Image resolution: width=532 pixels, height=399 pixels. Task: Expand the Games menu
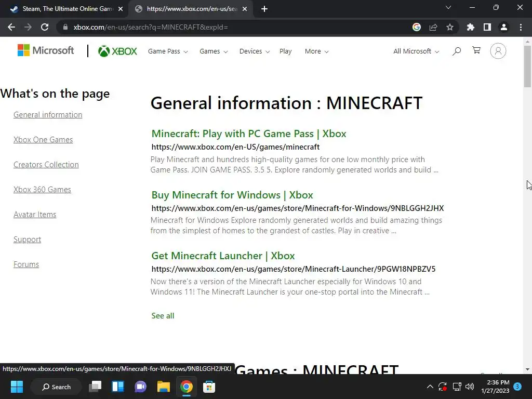tap(214, 51)
